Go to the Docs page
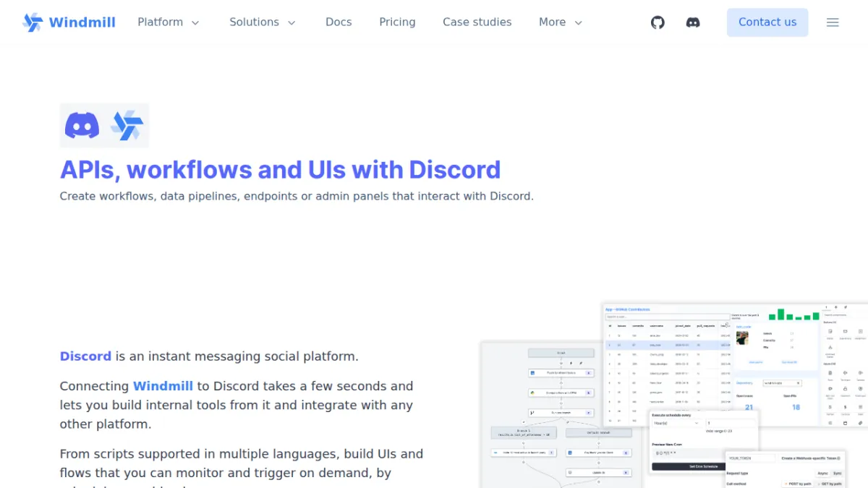The width and height of the screenshot is (868, 488). [339, 22]
